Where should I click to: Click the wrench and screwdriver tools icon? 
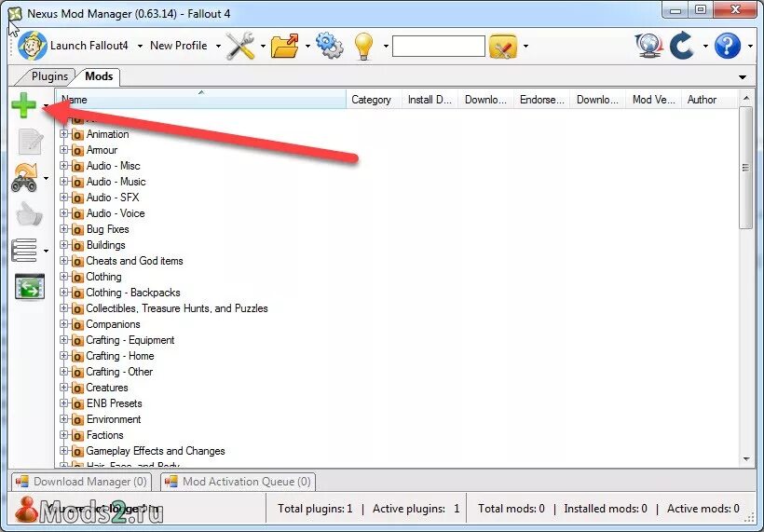tap(240, 46)
